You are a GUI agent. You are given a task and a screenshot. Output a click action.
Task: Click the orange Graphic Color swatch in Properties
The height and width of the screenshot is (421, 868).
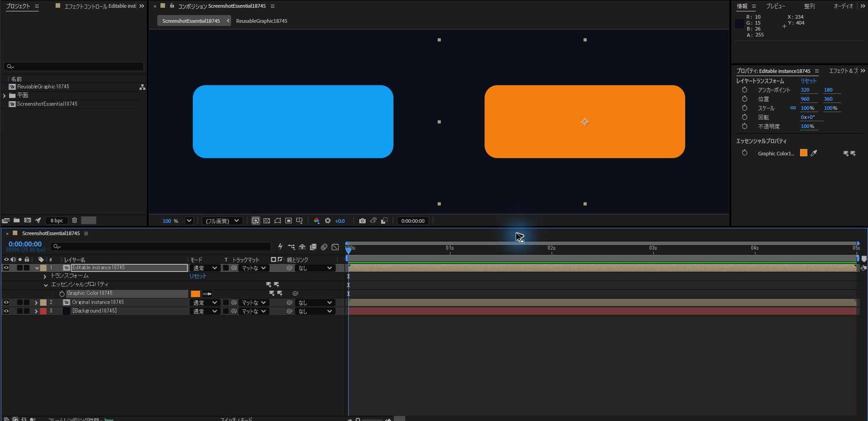(804, 153)
